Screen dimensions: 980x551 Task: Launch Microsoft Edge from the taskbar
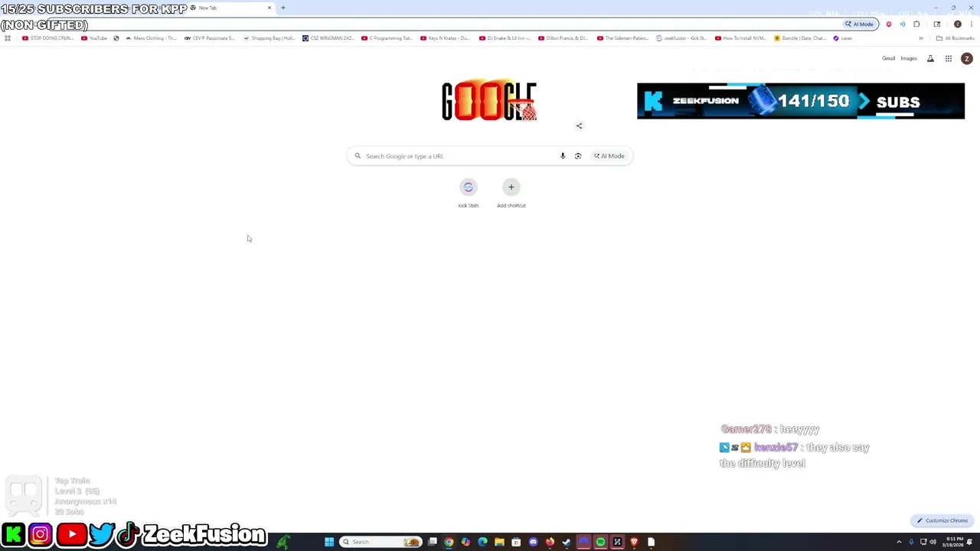point(482,542)
